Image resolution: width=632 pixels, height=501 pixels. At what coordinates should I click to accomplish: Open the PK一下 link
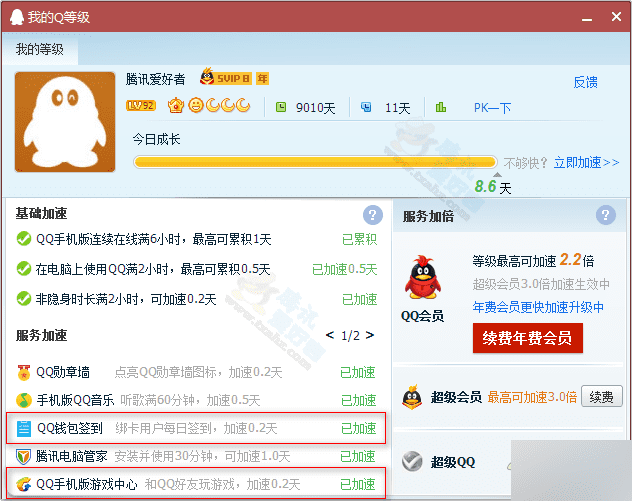click(493, 108)
